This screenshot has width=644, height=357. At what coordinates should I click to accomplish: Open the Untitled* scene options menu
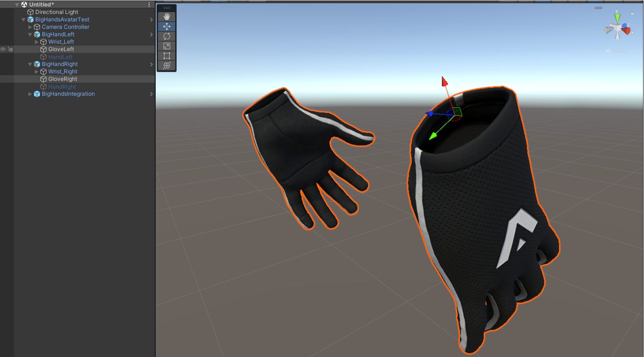pyautogui.click(x=150, y=4)
